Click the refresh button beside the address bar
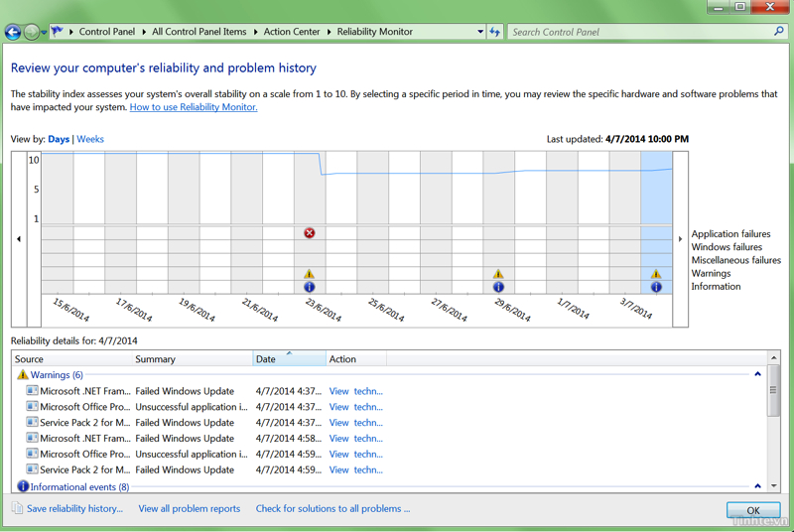Image resolution: width=794 pixels, height=532 pixels. [x=495, y=32]
